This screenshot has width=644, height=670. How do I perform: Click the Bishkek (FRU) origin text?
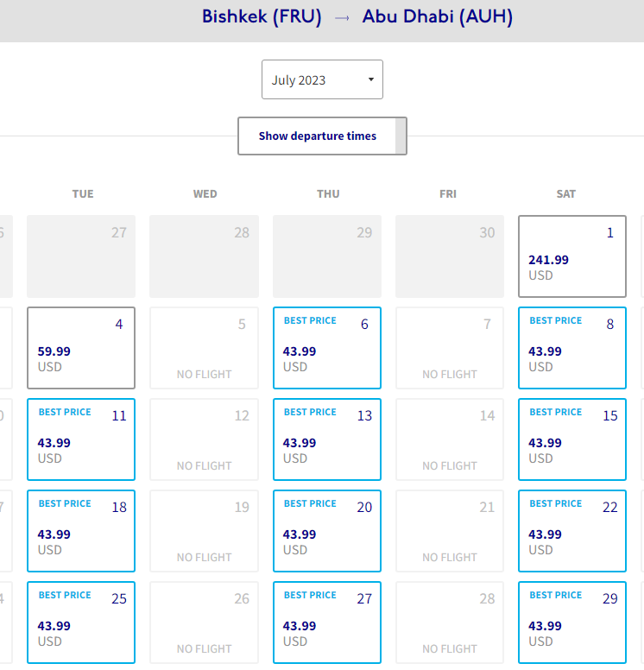tap(262, 16)
